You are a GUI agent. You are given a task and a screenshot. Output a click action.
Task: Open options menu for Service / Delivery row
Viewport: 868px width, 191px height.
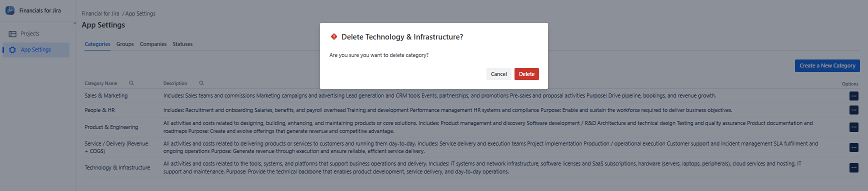[853, 147]
